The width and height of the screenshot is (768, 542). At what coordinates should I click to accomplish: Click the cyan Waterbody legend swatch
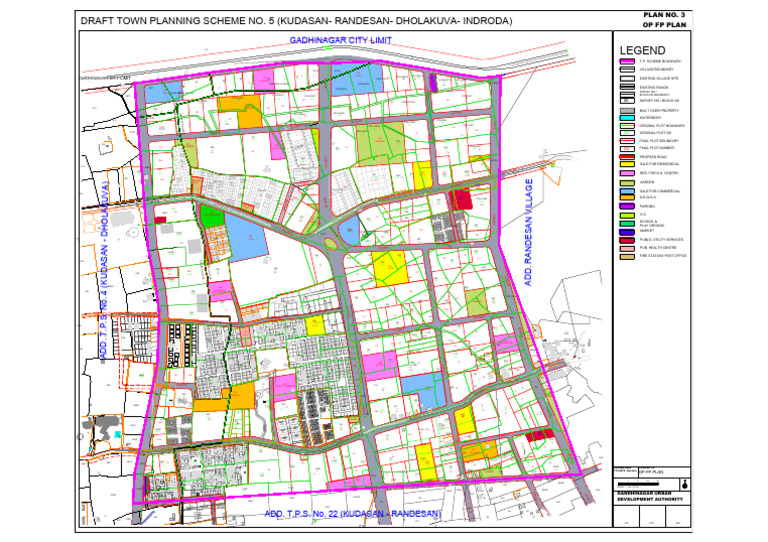click(627, 118)
